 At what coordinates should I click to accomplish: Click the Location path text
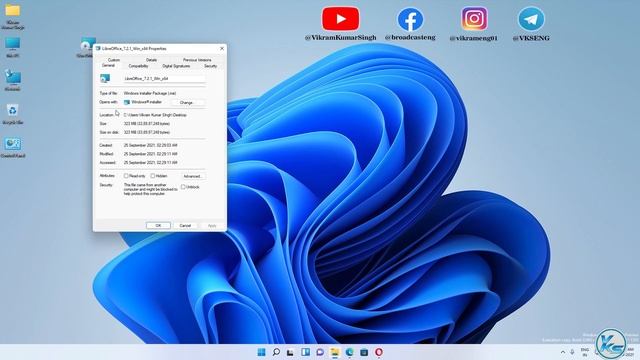click(x=155, y=115)
